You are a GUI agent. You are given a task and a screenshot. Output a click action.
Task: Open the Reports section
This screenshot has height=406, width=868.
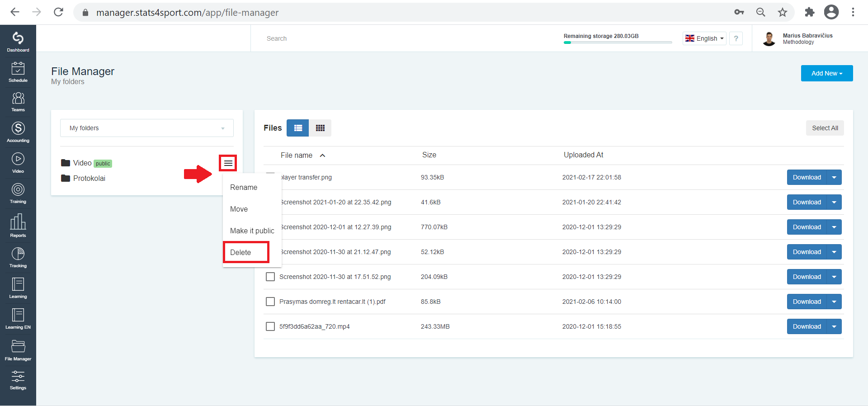pyautogui.click(x=18, y=226)
